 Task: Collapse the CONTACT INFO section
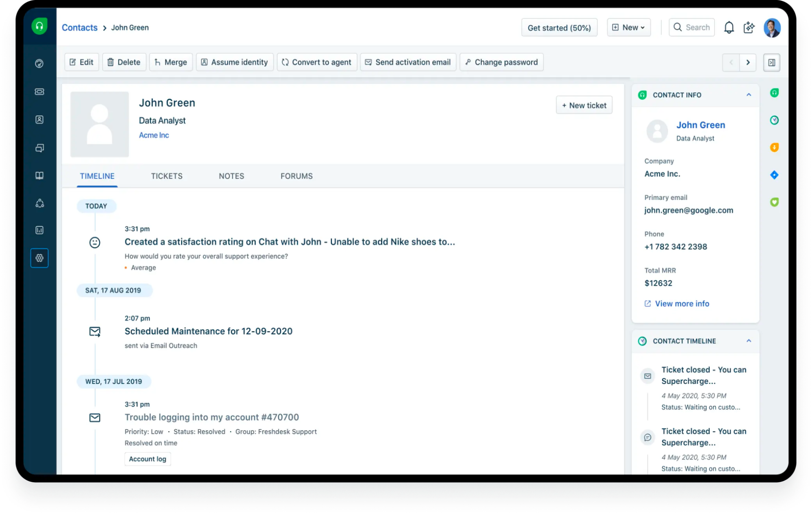pos(749,95)
